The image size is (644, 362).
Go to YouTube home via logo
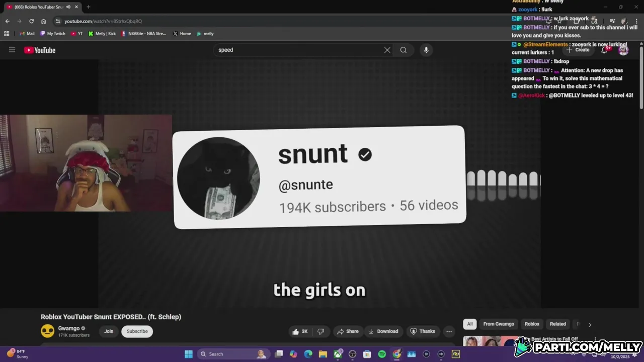point(40,50)
